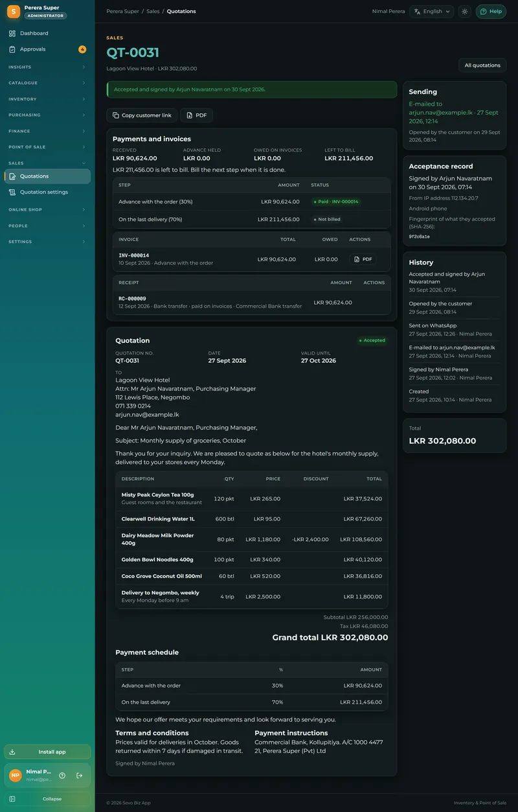
Task: Expand the Online Shop section
Action: point(47,210)
